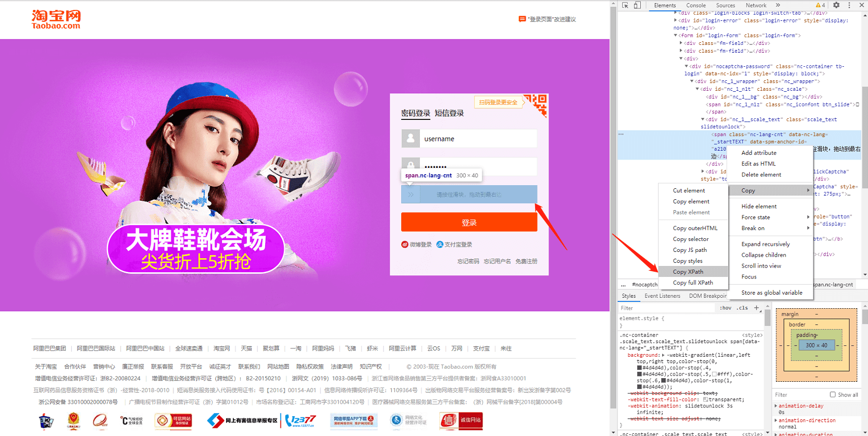This screenshot has width=868, height=436.
Task: Click the transparent color swatch in styles
Action: pyautogui.click(x=705, y=399)
